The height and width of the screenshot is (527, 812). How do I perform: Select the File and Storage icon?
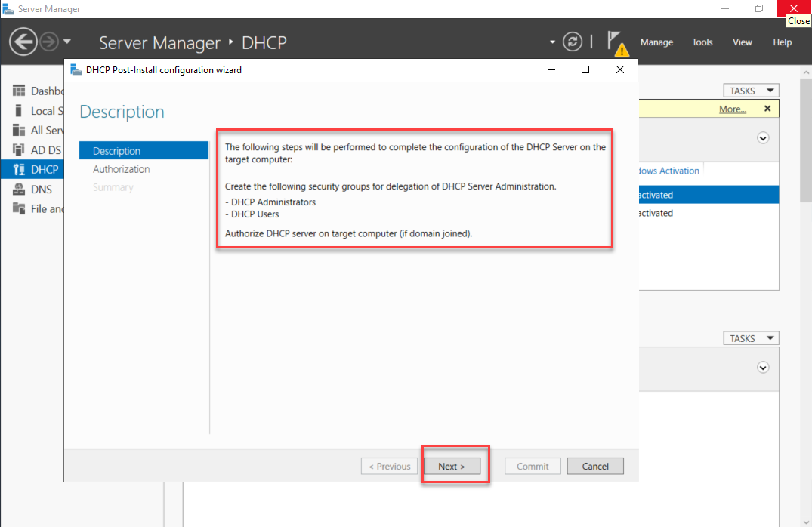tap(19, 208)
